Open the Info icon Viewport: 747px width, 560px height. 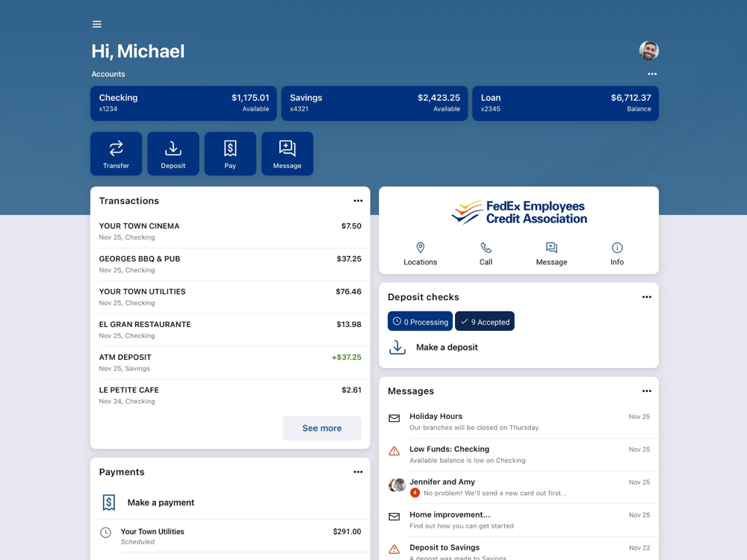pos(617,248)
